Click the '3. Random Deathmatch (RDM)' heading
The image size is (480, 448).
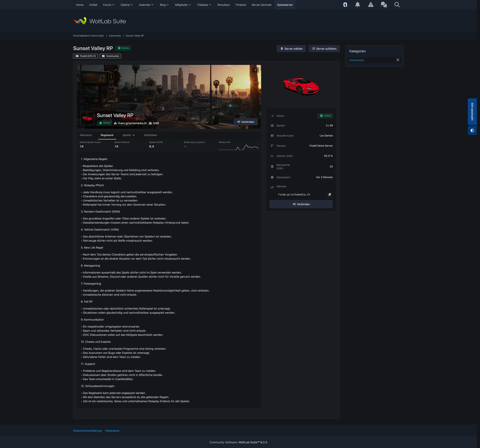tap(100, 212)
